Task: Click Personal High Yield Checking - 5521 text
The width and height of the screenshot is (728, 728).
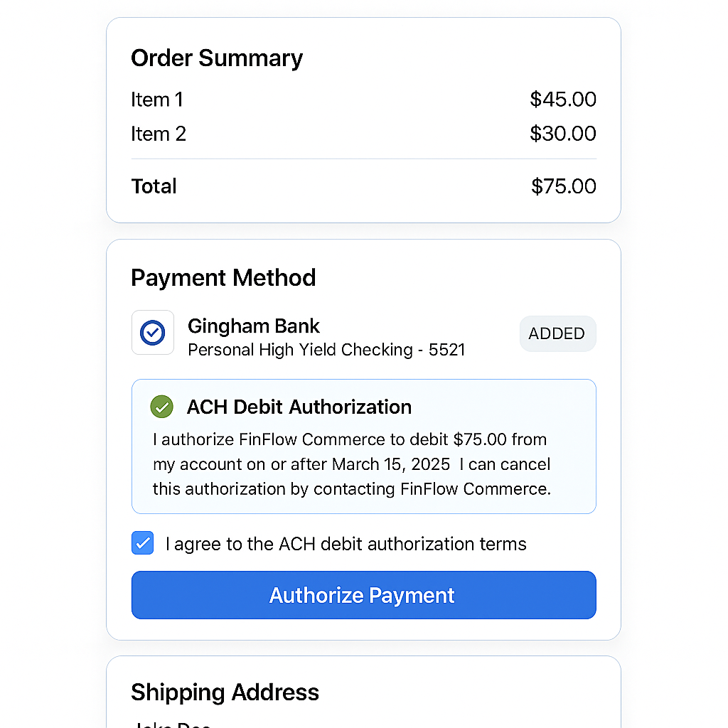Action: (x=326, y=350)
